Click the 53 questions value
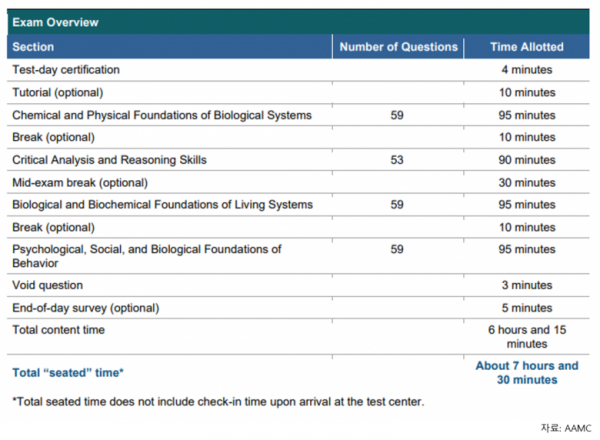600x440 pixels. click(x=397, y=160)
